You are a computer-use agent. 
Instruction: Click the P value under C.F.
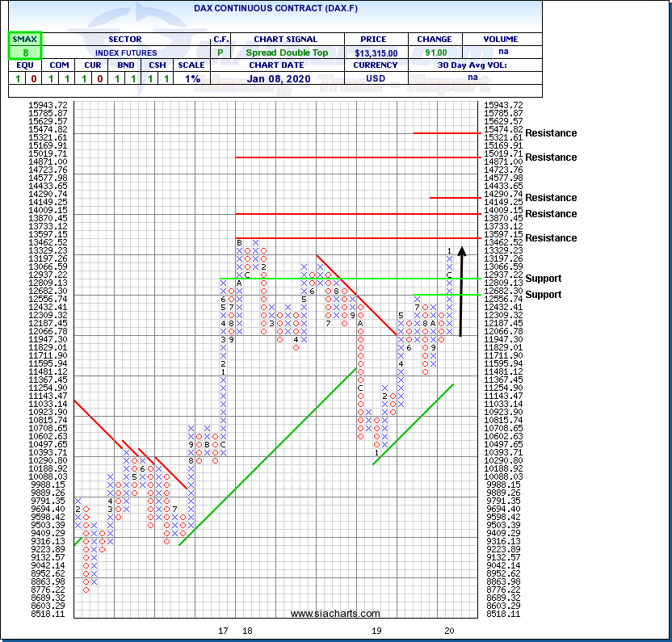220,53
